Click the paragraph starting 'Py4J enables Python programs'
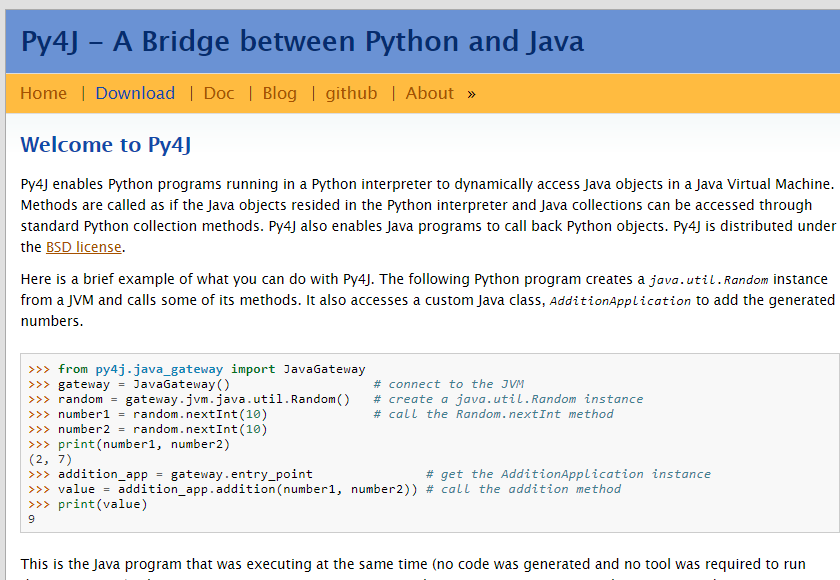Screen dimensions: 840x580 pos(428,215)
